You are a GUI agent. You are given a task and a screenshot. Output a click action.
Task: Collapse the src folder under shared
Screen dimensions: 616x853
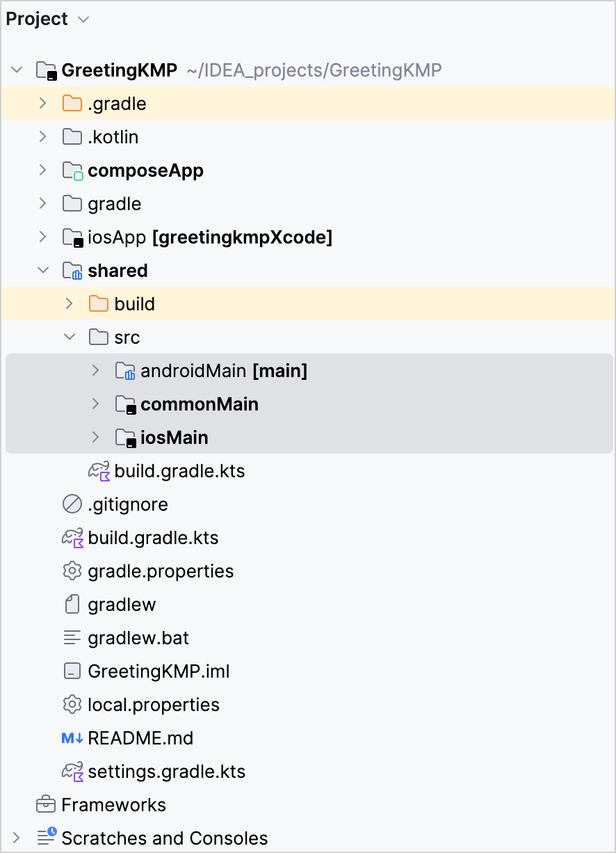point(69,337)
